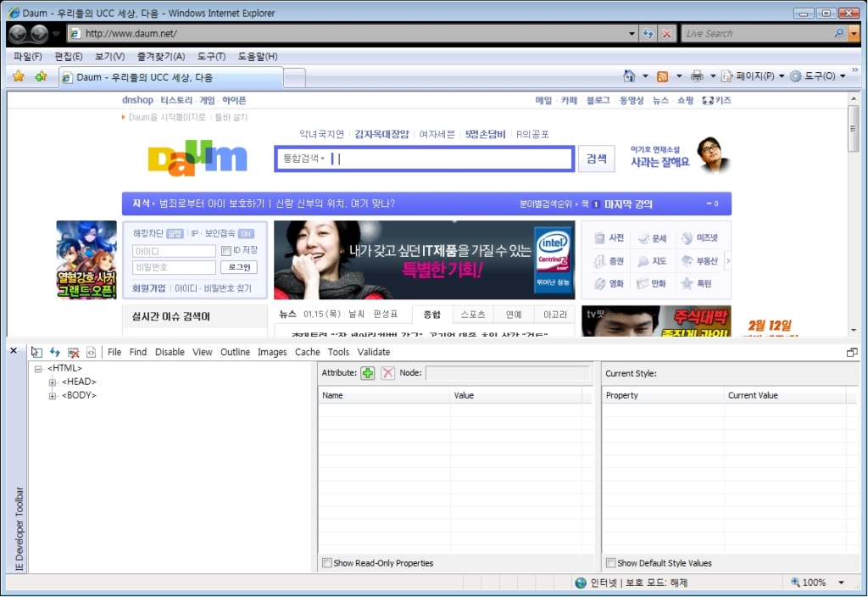The height and width of the screenshot is (597, 868).
Task: Go back with the browser Back arrow
Action: tap(18, 33)
